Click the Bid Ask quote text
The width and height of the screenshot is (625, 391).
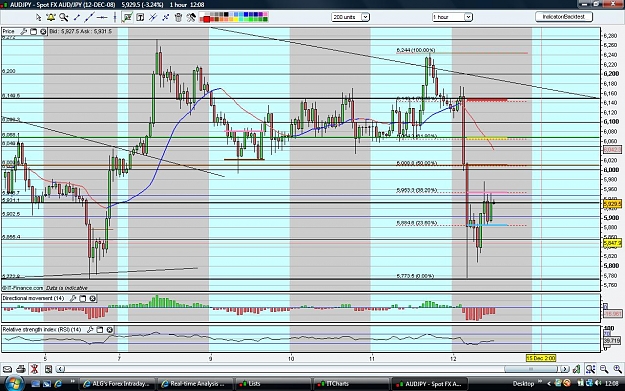click(x=81, y=31)
